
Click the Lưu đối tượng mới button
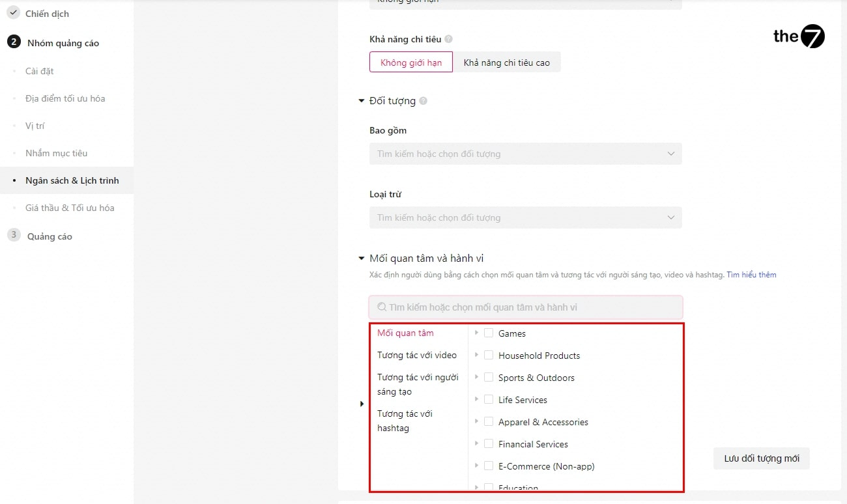(761, 458)
